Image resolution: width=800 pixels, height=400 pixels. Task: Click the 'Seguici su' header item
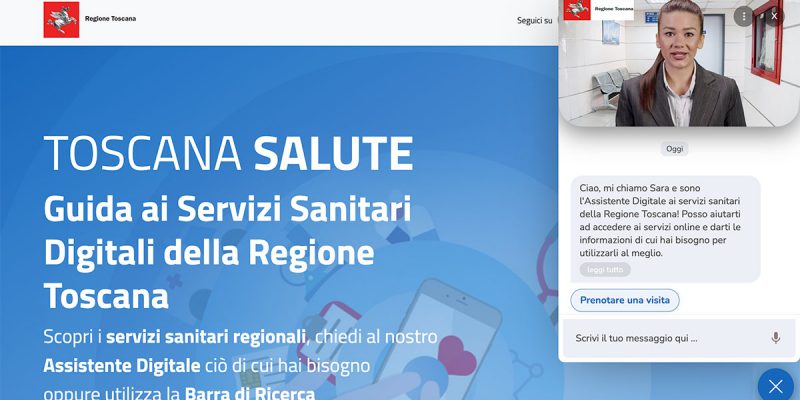[534, 20]
